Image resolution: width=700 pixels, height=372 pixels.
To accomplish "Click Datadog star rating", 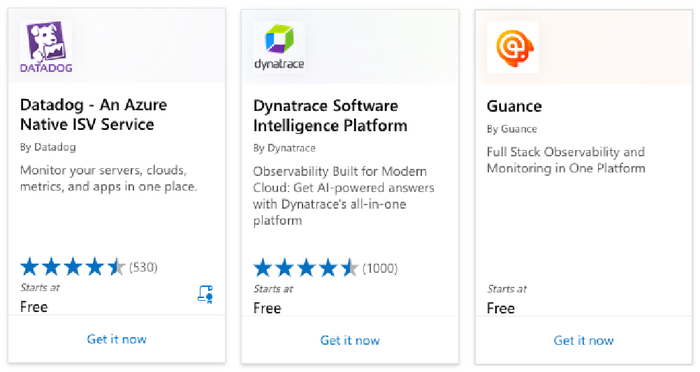I will 73,267.
